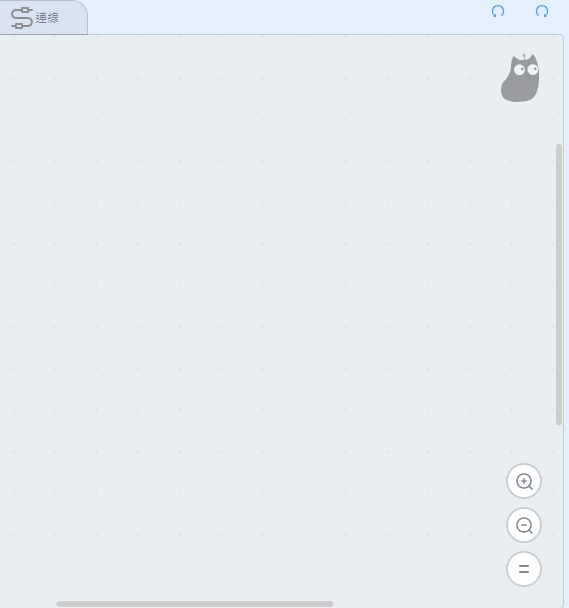Select the 連線 text label
Screen dimensions: 569x608
[x=47, y=18]
